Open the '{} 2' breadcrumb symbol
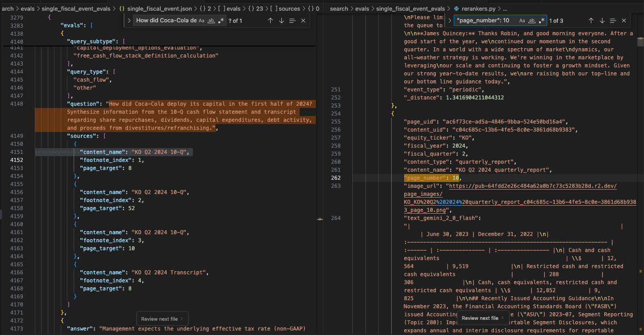The height and width of the screenshot is (335, 644). (205, 8)
